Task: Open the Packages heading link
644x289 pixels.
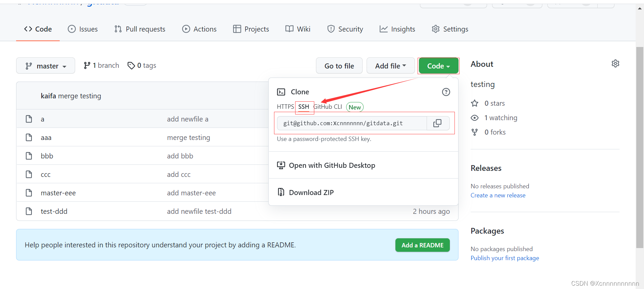Action: [x=487, y=231]
